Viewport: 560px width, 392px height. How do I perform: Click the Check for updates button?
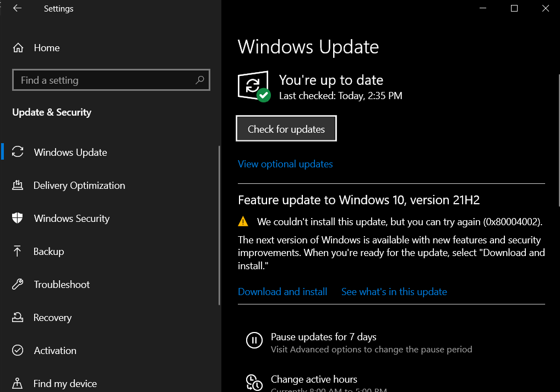[286, 128]
